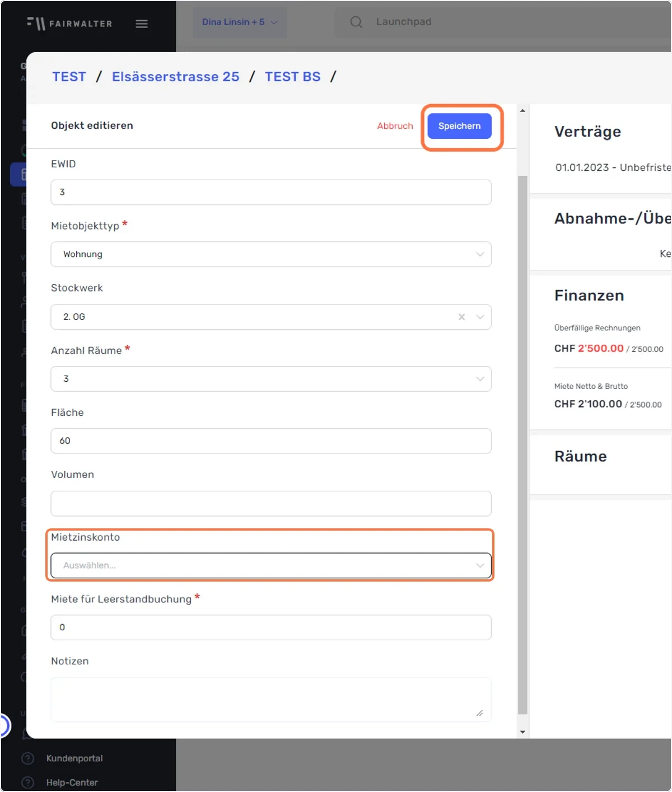Click inside the Notizen text area
This screenshot has width=672, height=792.
point(271,700)
